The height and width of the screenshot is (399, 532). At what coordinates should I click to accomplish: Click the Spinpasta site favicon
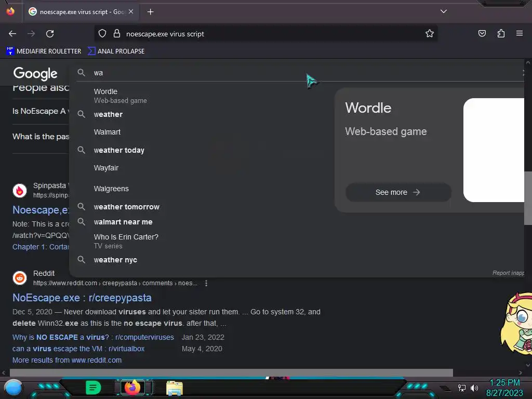(20, 191)
